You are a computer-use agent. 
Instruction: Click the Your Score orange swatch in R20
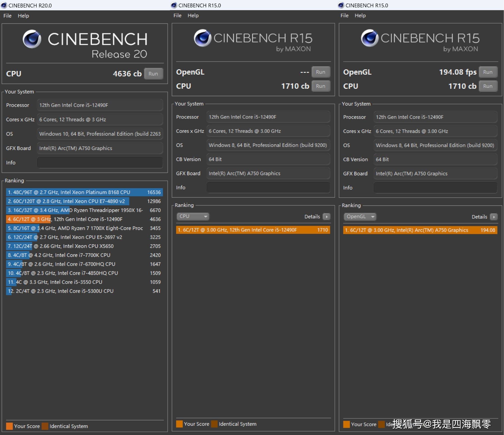pos(9,426)
